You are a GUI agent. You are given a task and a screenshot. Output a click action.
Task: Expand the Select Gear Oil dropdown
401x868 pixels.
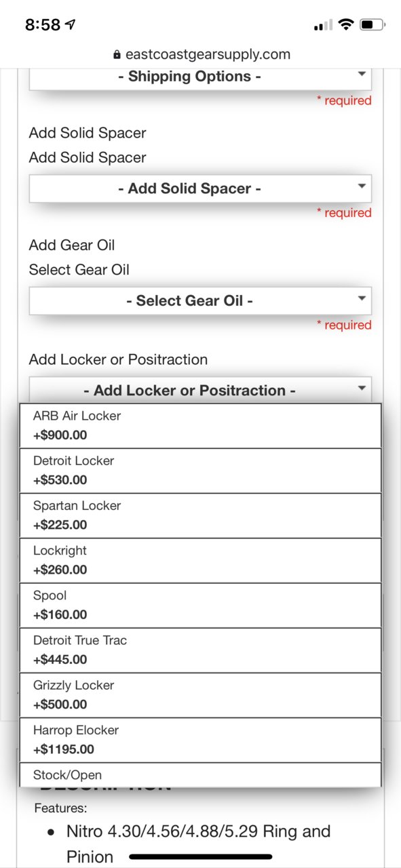click(x=200, y=300)
